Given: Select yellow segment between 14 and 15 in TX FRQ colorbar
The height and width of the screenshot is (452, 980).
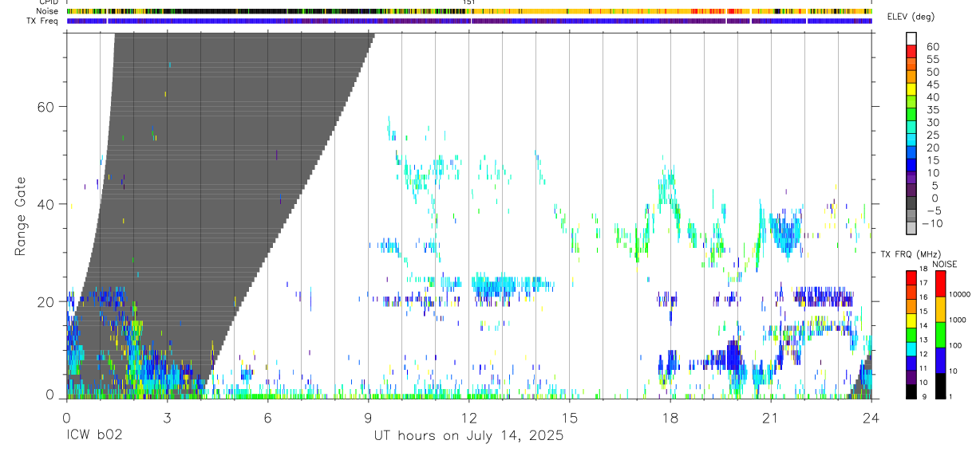Looking at the screenshot, I should pos(911,320).
